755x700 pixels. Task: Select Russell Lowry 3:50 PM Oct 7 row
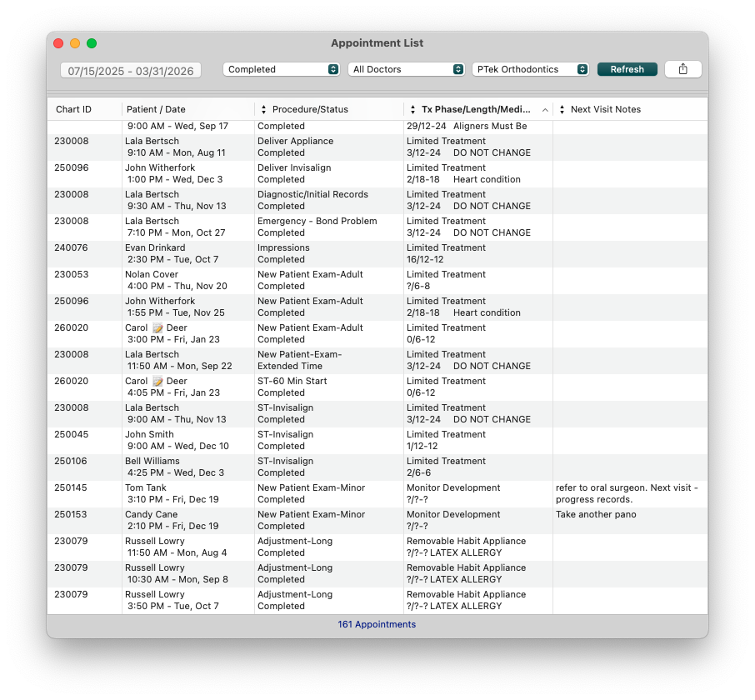[x=377, y=600]
